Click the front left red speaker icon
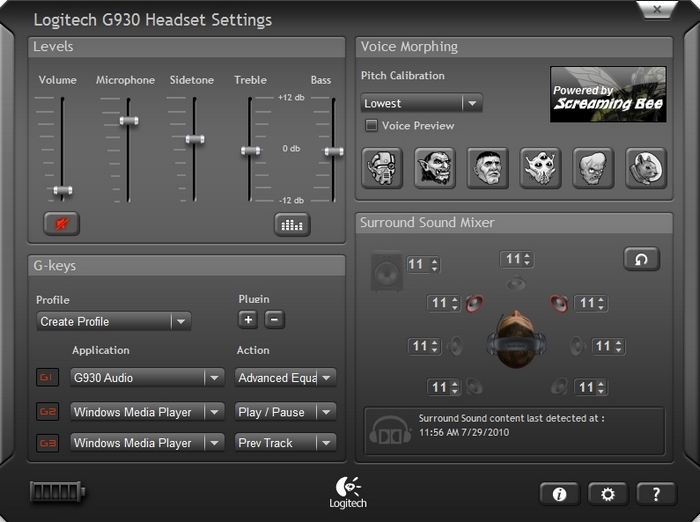 click(475, 304)
